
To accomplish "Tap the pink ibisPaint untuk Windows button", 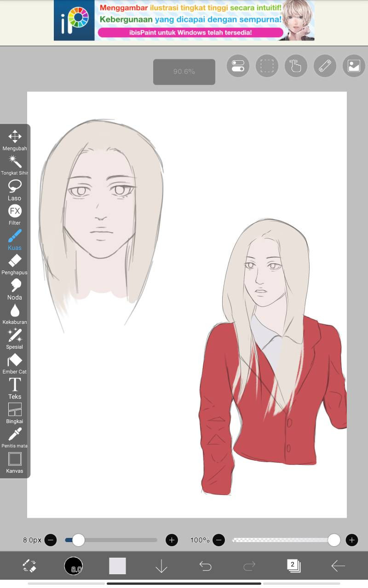I will tap(190, 33).
